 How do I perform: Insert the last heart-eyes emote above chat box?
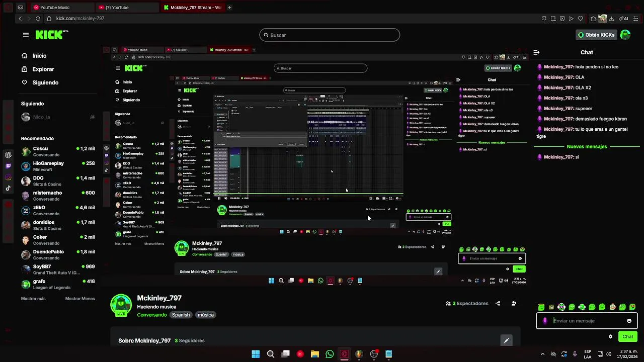pos(632,307)
